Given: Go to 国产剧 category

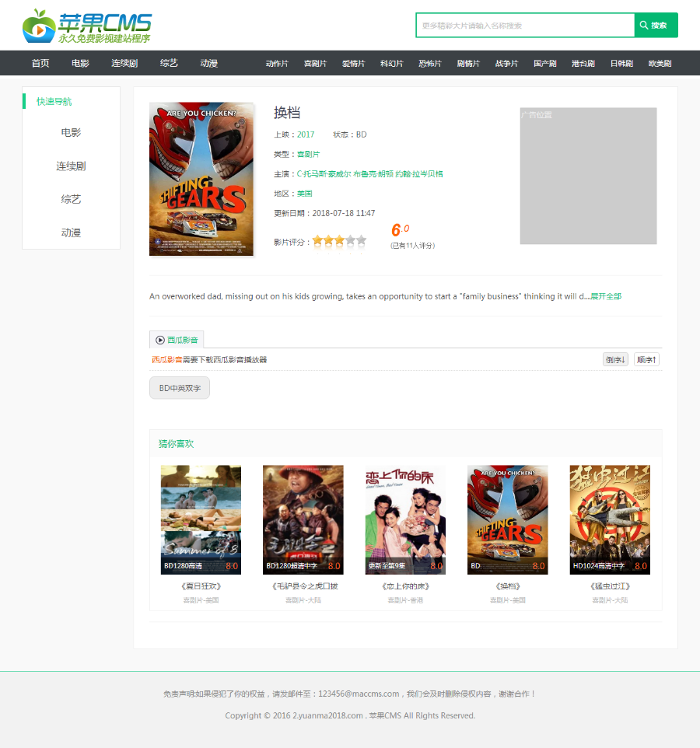Looking at the screenshot, I should tap(545, 64).
